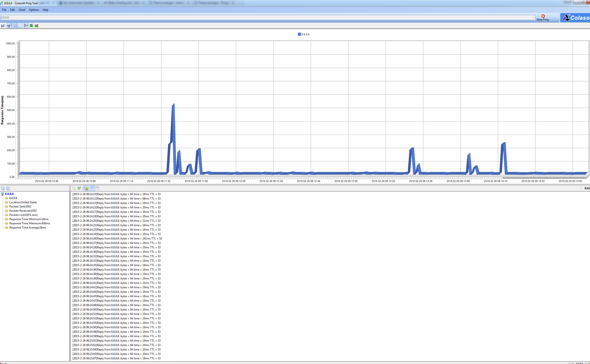Open the Options menu
The image size is (590, 364).
34,10
